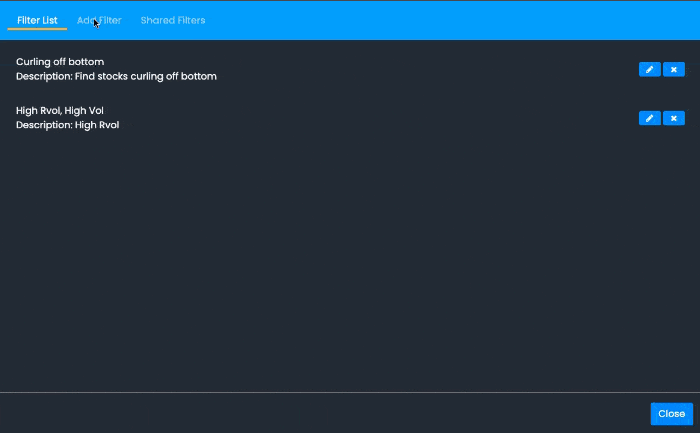Click description text 'Find stocks curling off bottom'

pyautogui.click(x=146, y=76)
